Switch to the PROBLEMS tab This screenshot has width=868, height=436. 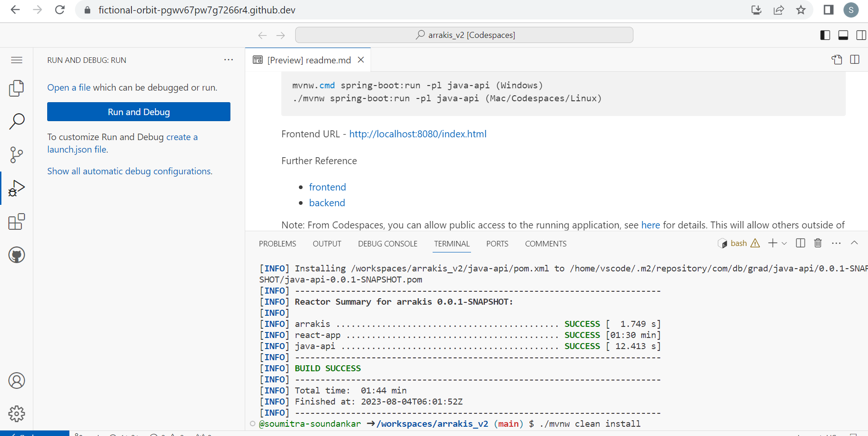277,244
